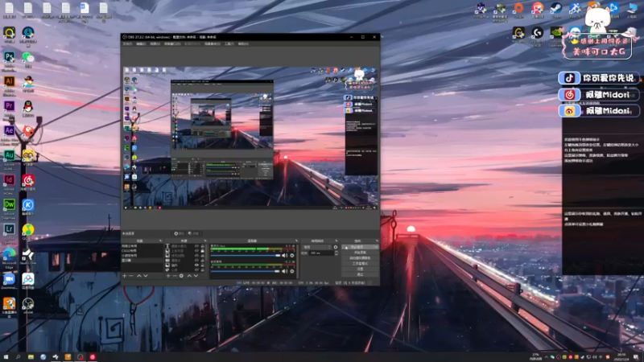Pop out the Controls dock via its header icon
The height and width of the screenshot is (362, 644).
tap(377, 241)
